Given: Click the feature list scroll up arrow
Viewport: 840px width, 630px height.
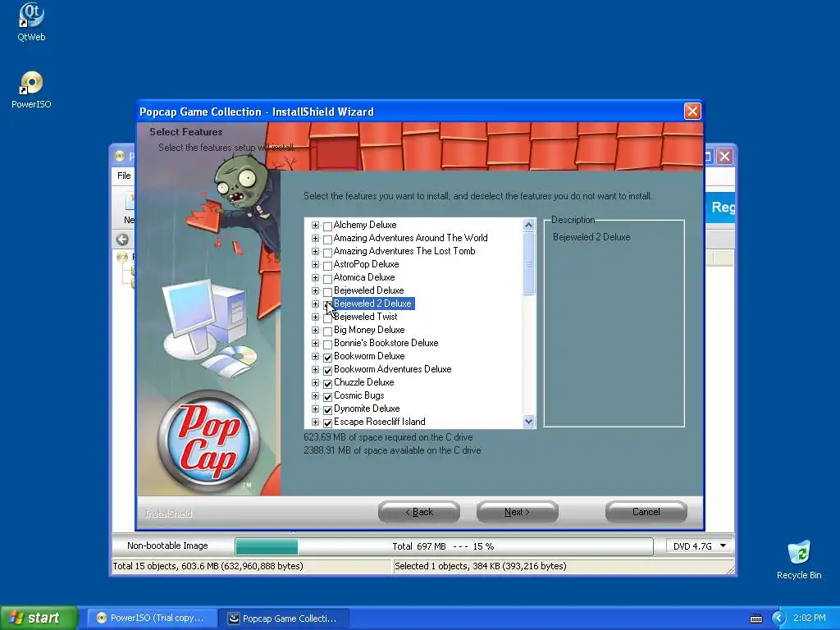Looking at the screenshot, I should tap(529, 225).
